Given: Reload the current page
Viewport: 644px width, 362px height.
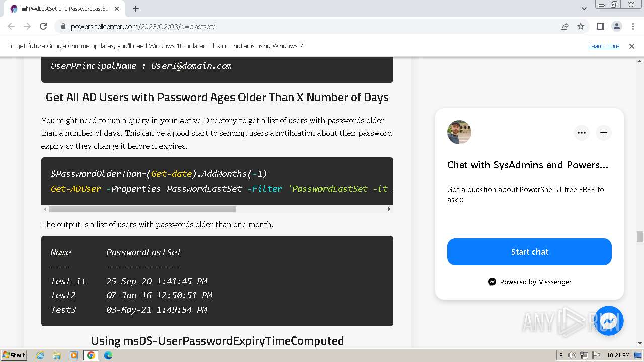Looking at the screenshot, I should pos(43,26).
